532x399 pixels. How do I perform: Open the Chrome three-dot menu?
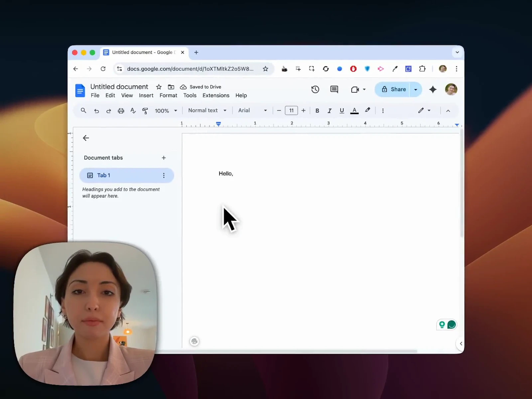[457, 69]
